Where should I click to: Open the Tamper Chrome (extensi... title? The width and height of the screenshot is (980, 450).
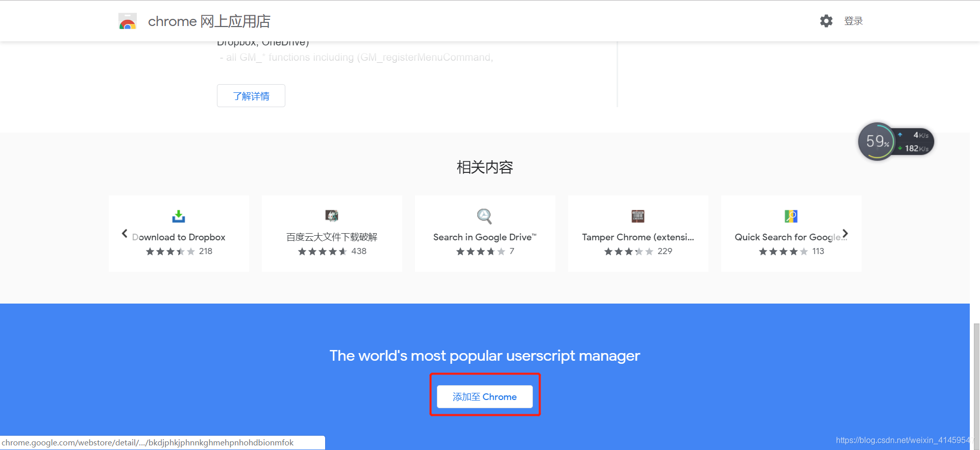(x=638, y=237)
